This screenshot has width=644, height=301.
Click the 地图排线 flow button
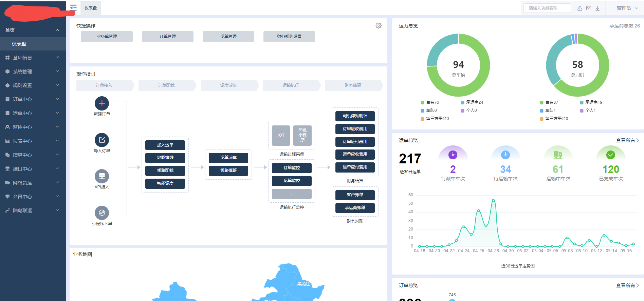point(165,158)
